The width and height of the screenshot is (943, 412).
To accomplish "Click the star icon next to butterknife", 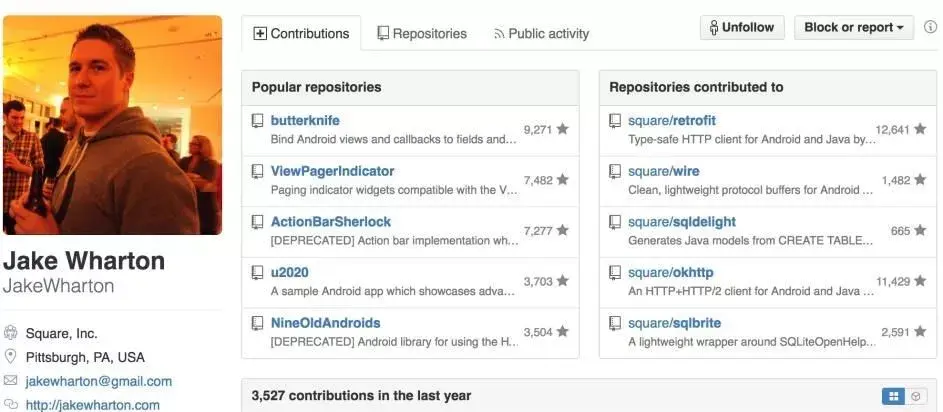I will pos(563,129).
